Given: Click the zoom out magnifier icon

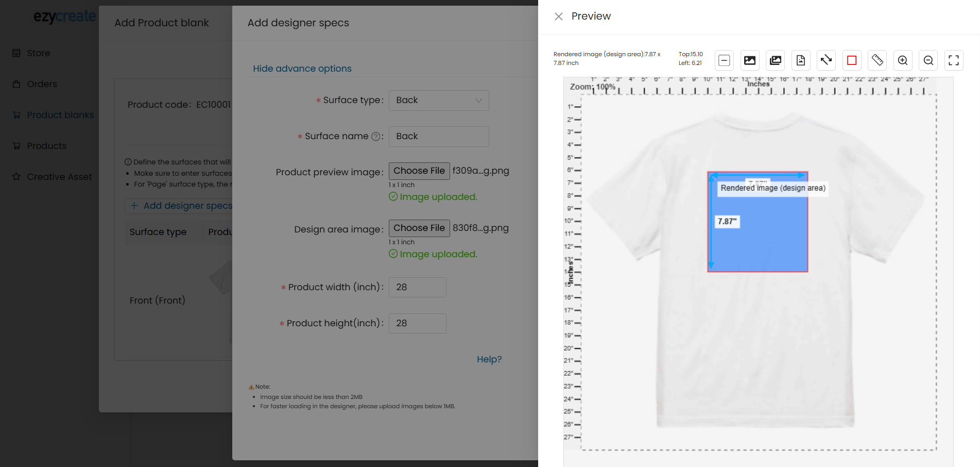Looking at the screenshot, I should pos(928,60).
